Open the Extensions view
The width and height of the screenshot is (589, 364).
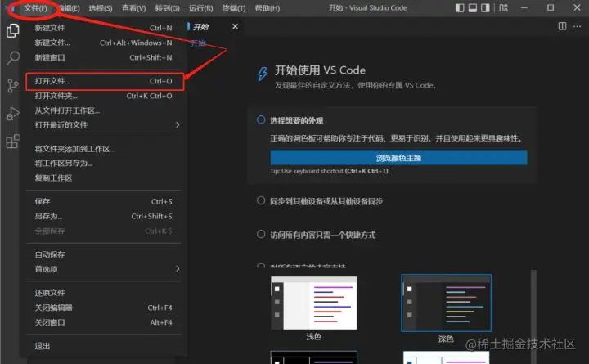(12, 142)
